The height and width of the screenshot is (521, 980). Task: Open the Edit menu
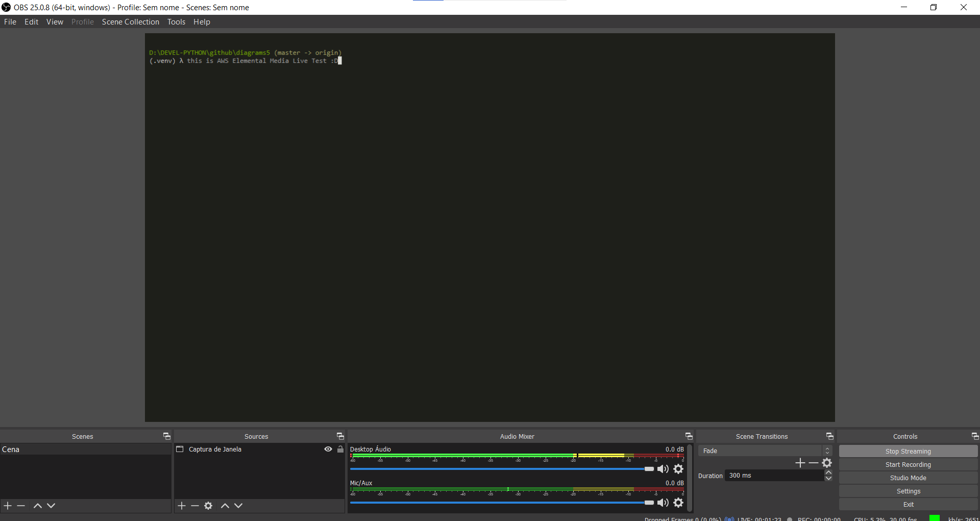coord(32,21)
